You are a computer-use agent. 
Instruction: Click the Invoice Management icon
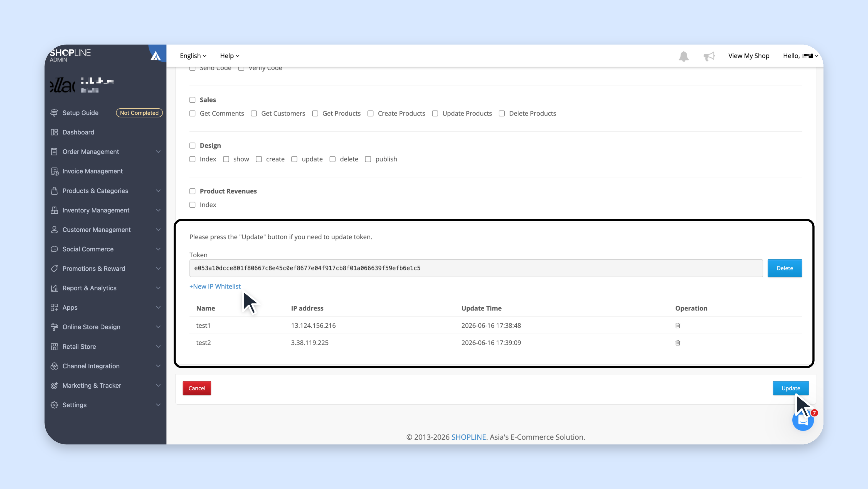(54, 171)
